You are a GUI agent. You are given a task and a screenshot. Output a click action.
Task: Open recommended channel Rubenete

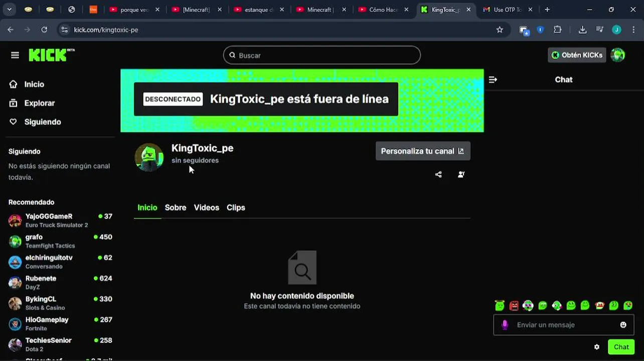(60, 283)
